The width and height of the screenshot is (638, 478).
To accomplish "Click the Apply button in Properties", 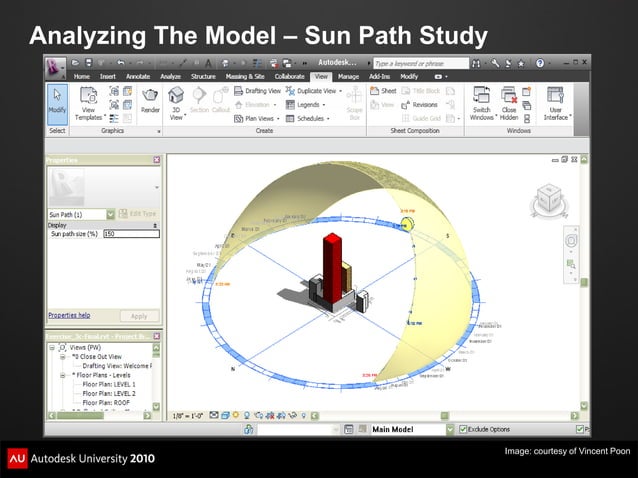I will (x=139, y=316).
